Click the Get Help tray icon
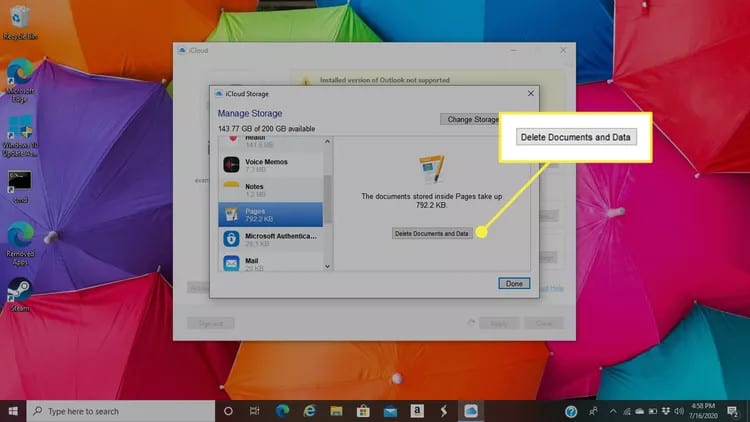Viewport: 750px width, 422px height. point(571,411)
